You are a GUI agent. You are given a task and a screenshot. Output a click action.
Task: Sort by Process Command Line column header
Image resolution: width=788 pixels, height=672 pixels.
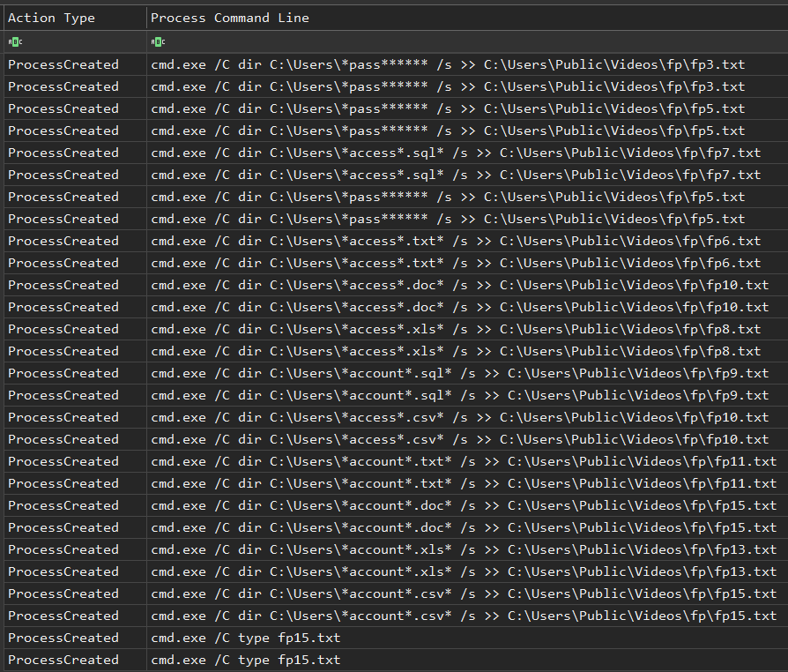tap(229, 18)
